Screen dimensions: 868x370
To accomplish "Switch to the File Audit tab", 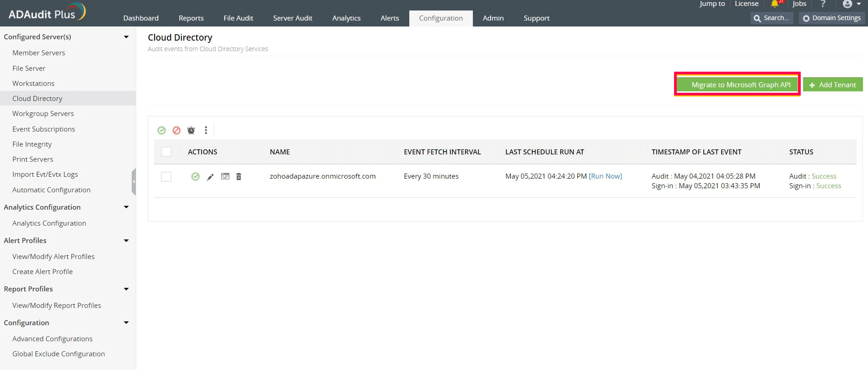I will 238,18.
